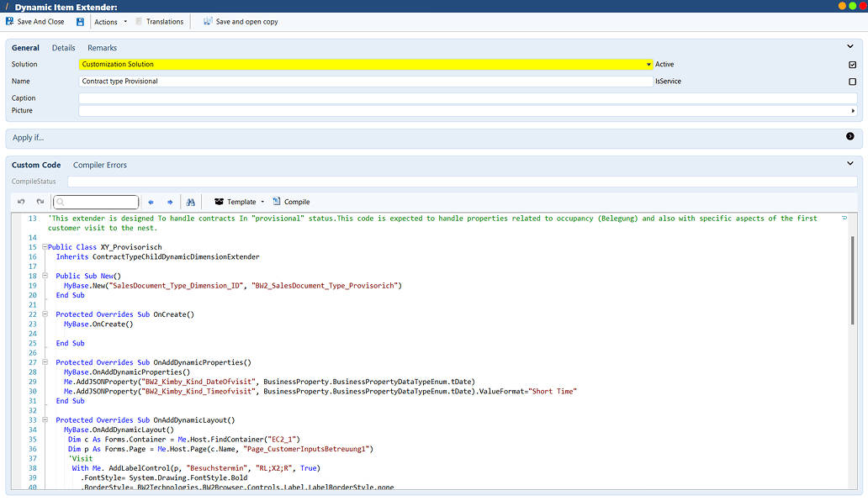Click the Save and open copy icon
The image size is (868, 501).
coord(208,22)
